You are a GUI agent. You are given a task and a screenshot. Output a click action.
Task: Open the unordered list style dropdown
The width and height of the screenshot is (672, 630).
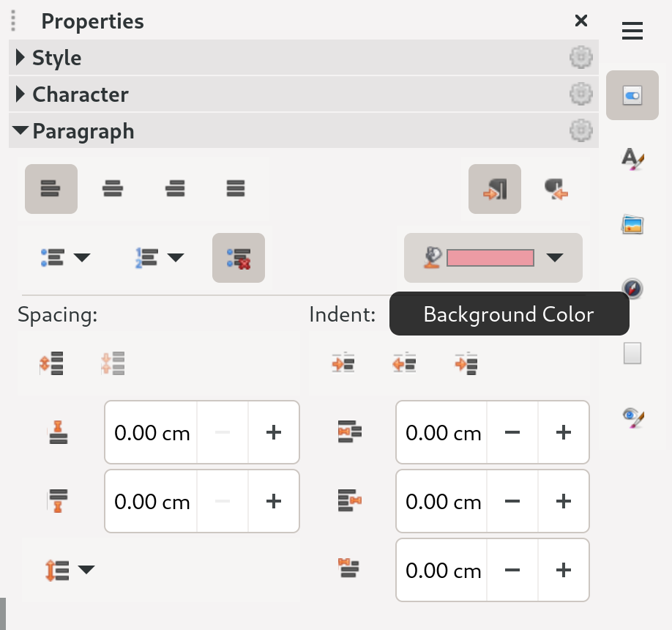coord(83,258)
